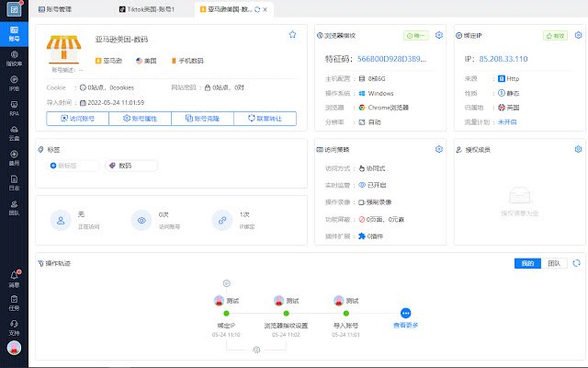The height and width of the screenshot is (368, 588).
Task: Click the 账号克隆 clone button
Action: [x=202, y=119]
